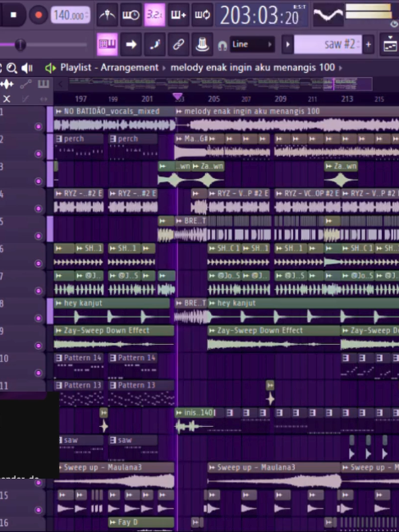Open the first perch pattern clip menu
The height and width of the screenshot is (532, 399).
[x=59, y=139]
